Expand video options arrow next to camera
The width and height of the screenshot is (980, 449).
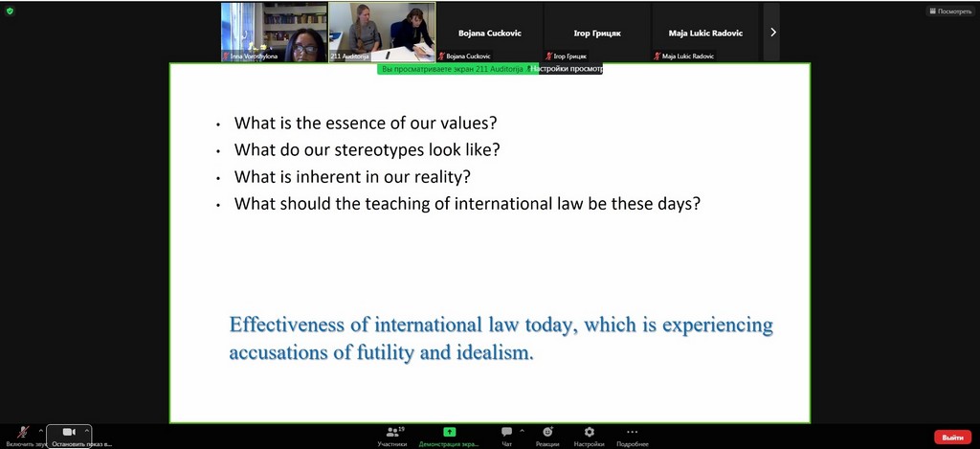click(87, 431)
